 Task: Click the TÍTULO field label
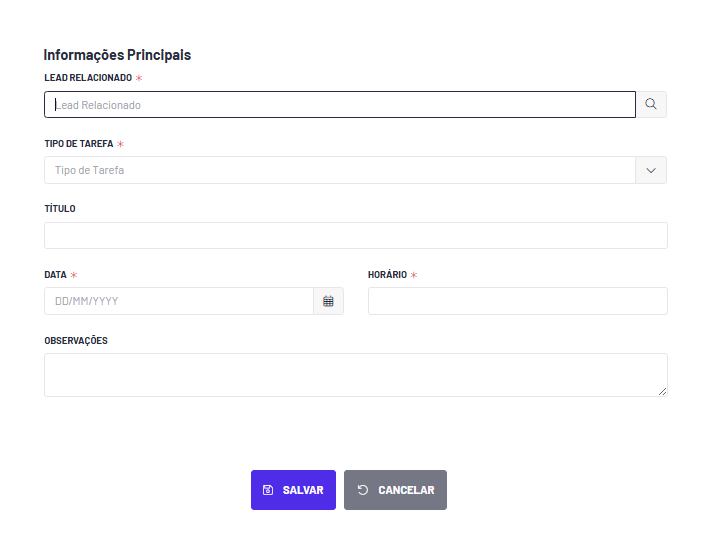pyautogui.click(x=60, y=208)
